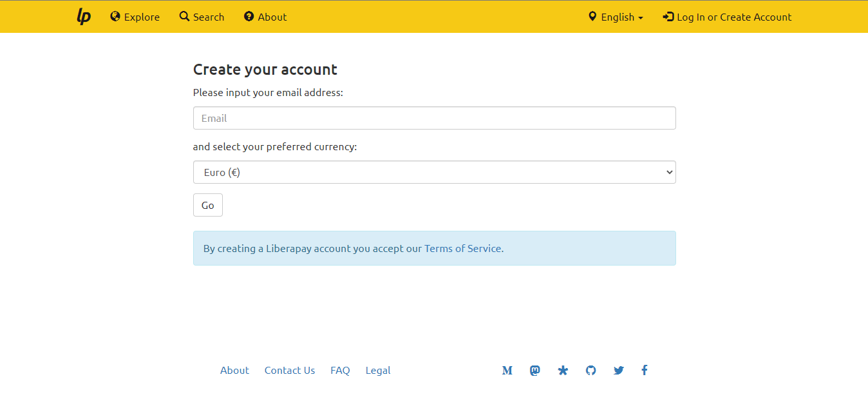Open the Contact Us footer link

[x=290, y=371]
